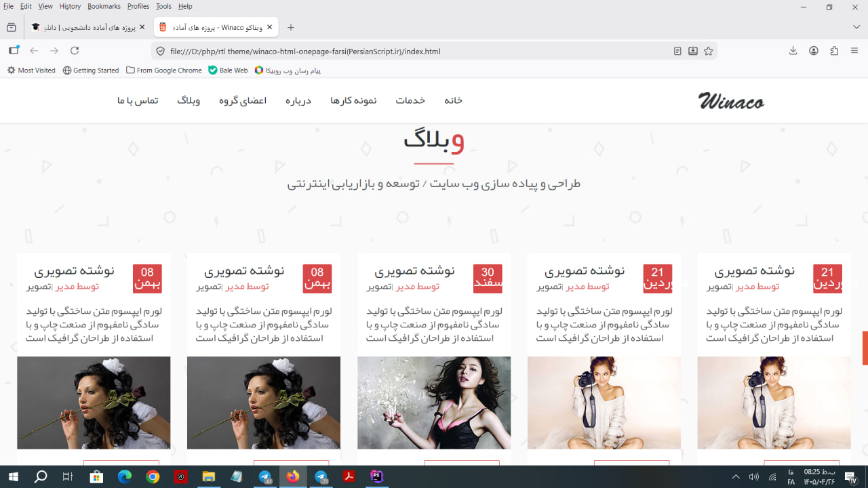Open Windows Start menu

(14, 477)
